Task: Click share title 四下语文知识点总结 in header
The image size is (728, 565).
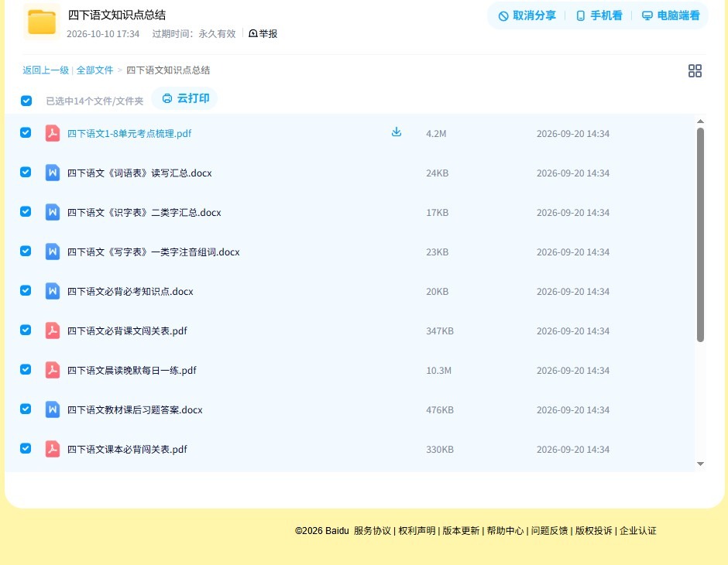Action: [116, 15]
